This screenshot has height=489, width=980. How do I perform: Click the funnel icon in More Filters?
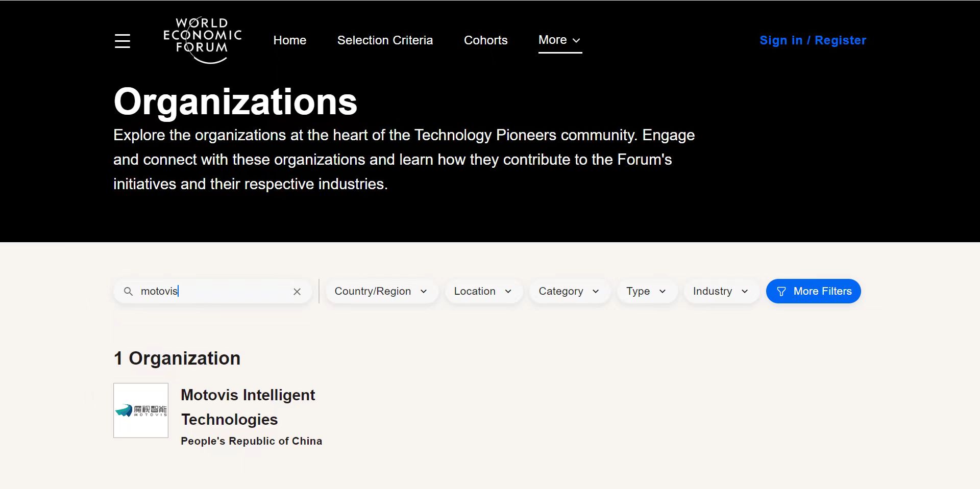[781, 292]
